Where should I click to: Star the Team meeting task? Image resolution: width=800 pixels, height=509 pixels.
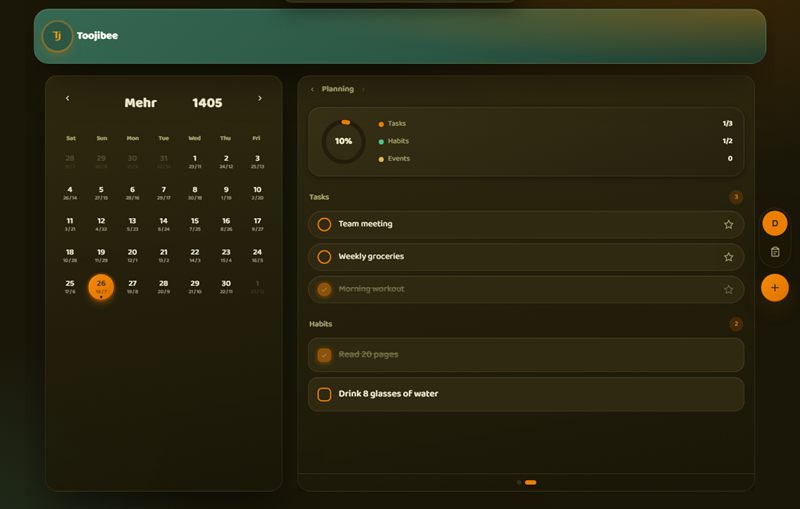click(x=729, y=224)
